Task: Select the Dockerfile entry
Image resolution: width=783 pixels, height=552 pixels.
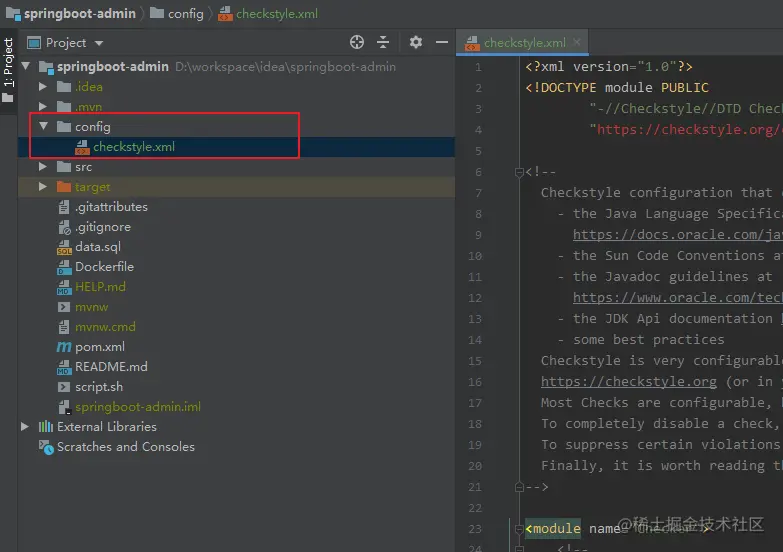Action: click(104, 267)
